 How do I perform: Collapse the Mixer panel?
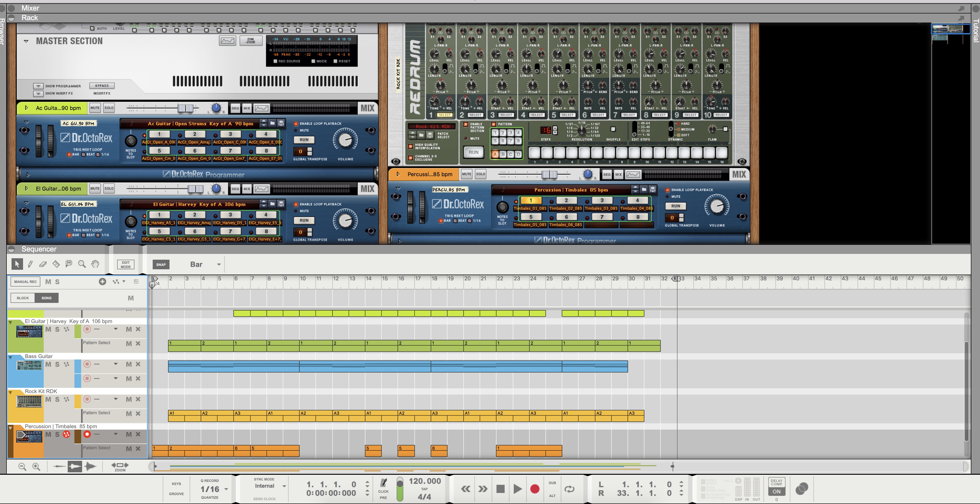pyautogui.click(x=12, y=8)
